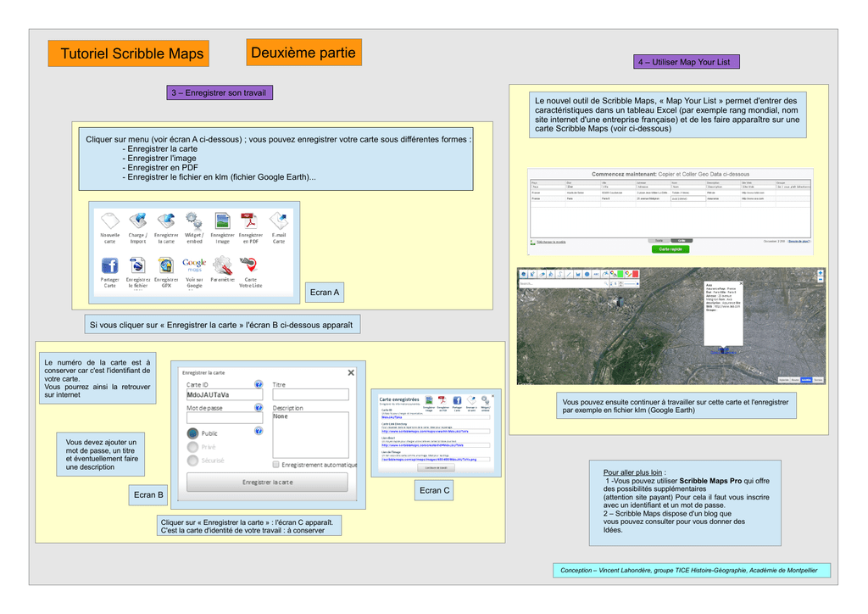Click the Carte ID field containing MdoJAUTaVa
The width and height of the screenshot is (868, 614).
(x=225, y=394)
